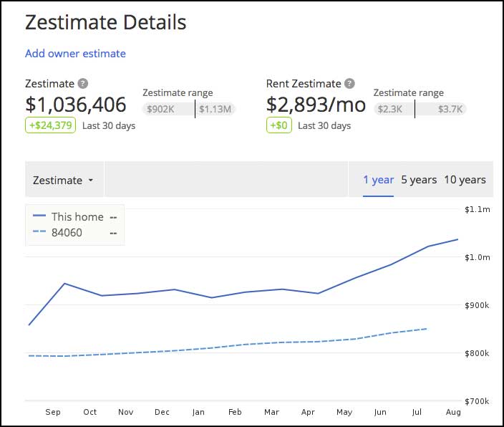The width and height of the screenshot is (504, 427).
Task: Click the Oct month label
Action: point(90,412)
